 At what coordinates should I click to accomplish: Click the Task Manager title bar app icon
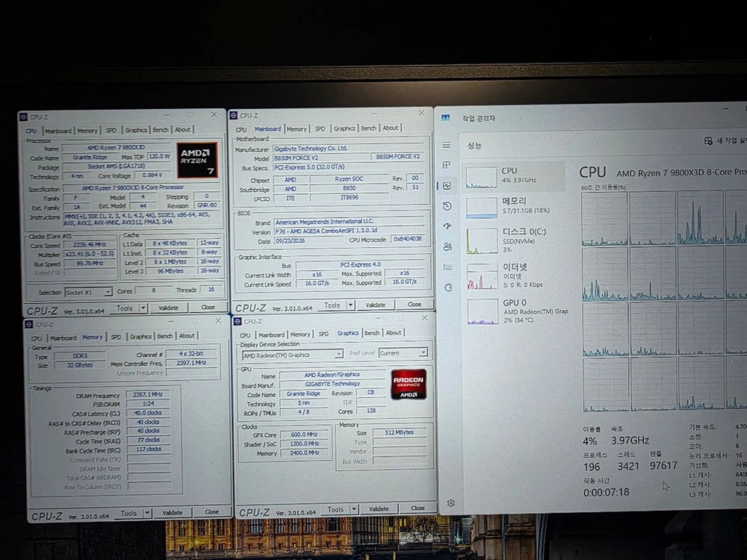tap(446, 118)
